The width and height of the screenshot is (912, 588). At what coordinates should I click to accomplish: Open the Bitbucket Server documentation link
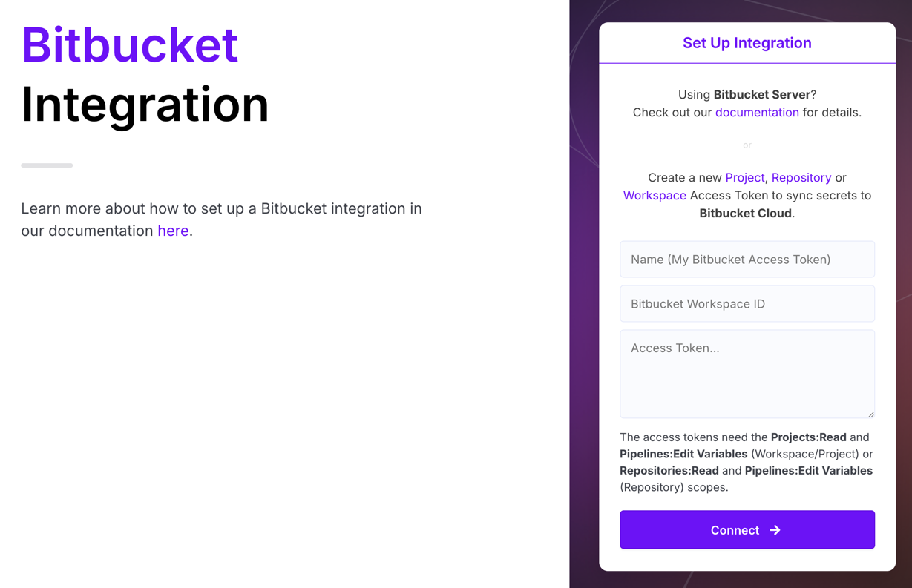[x=757, y=113]
